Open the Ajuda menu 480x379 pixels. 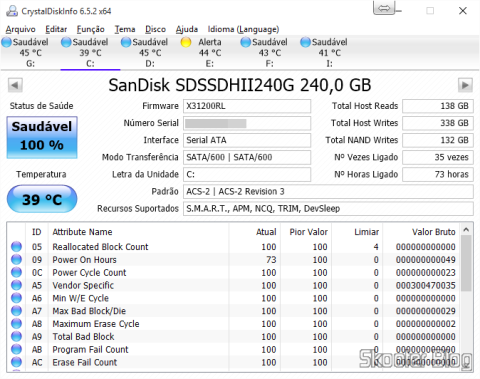point(187,29)
